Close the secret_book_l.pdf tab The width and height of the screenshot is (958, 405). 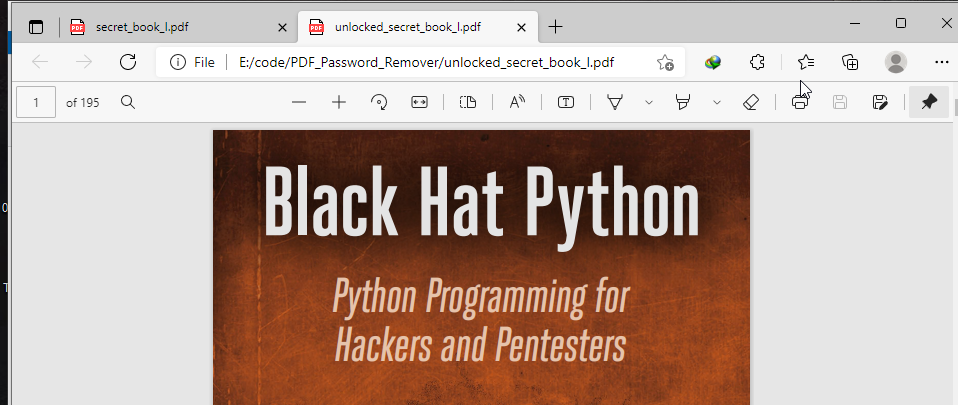282,27
